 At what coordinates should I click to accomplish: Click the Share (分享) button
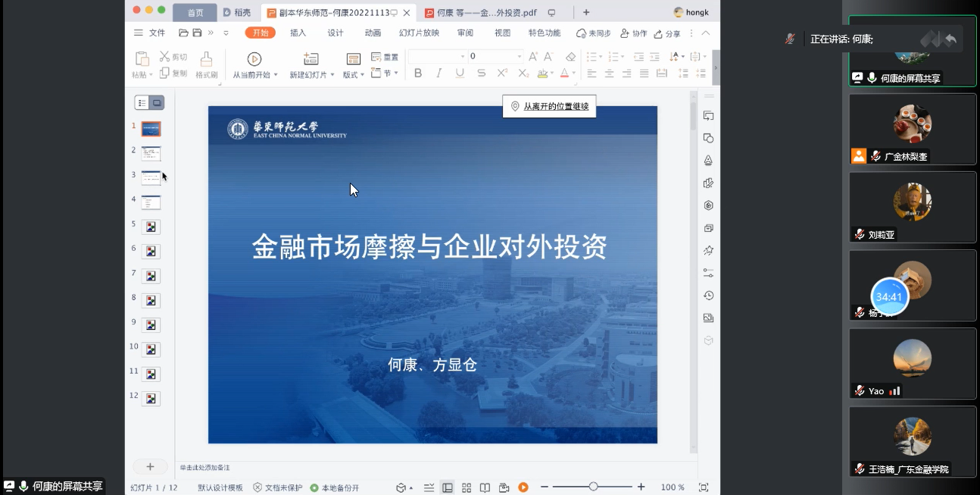coord(667,34)
